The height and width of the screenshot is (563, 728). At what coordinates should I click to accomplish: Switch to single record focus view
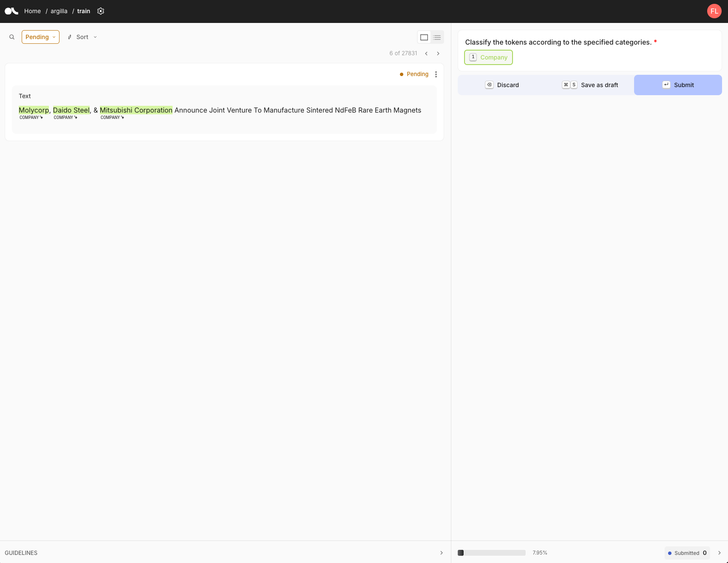pos(424,37)
